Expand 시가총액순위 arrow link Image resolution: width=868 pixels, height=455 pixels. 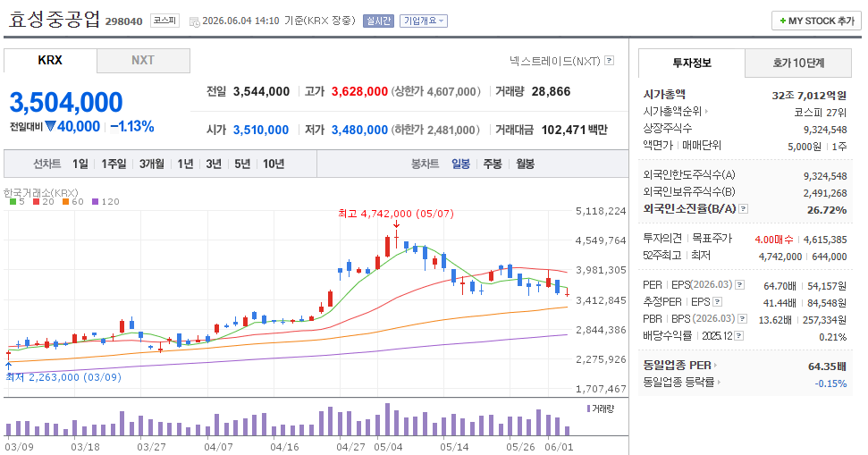click(706, 111)
